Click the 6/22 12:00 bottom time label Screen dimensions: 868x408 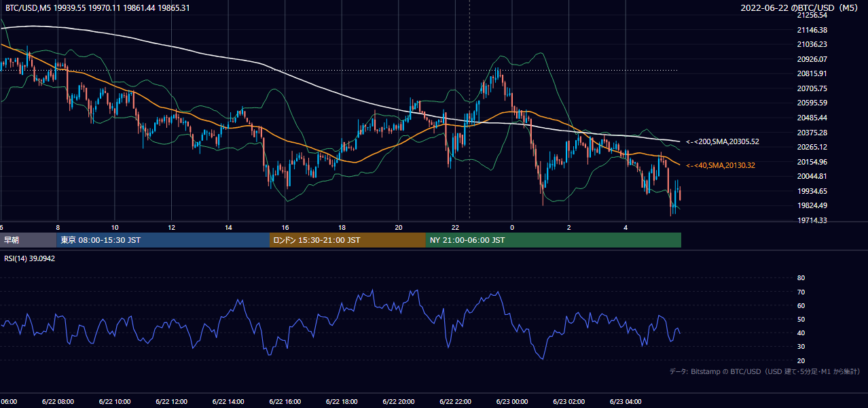coord(172,401)
